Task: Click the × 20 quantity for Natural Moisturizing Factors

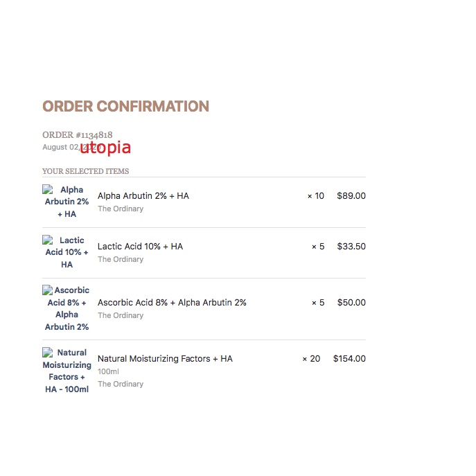Action: tap(311, 359)
